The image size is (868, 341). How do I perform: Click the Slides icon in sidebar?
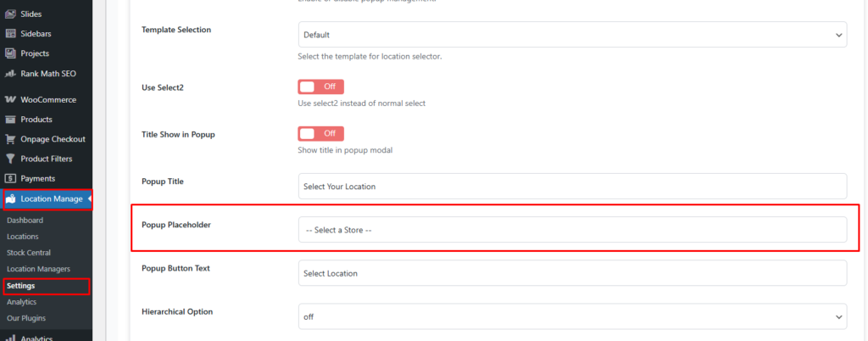[10, 14]
